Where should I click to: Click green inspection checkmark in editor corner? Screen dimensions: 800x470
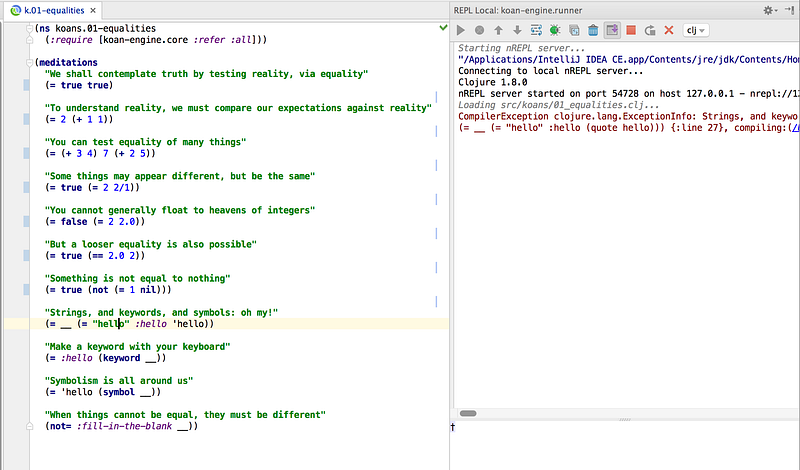tap(443, 28)
